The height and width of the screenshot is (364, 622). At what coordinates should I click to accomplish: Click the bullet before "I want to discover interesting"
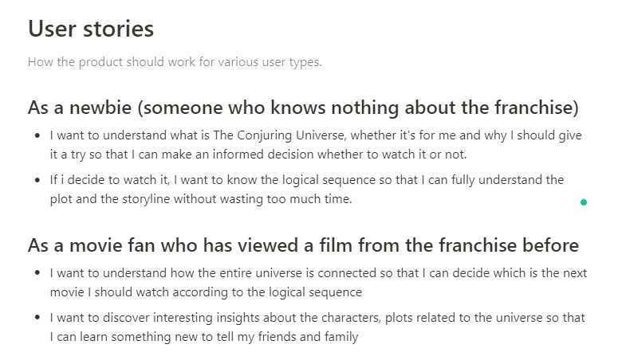coord(37,319)
